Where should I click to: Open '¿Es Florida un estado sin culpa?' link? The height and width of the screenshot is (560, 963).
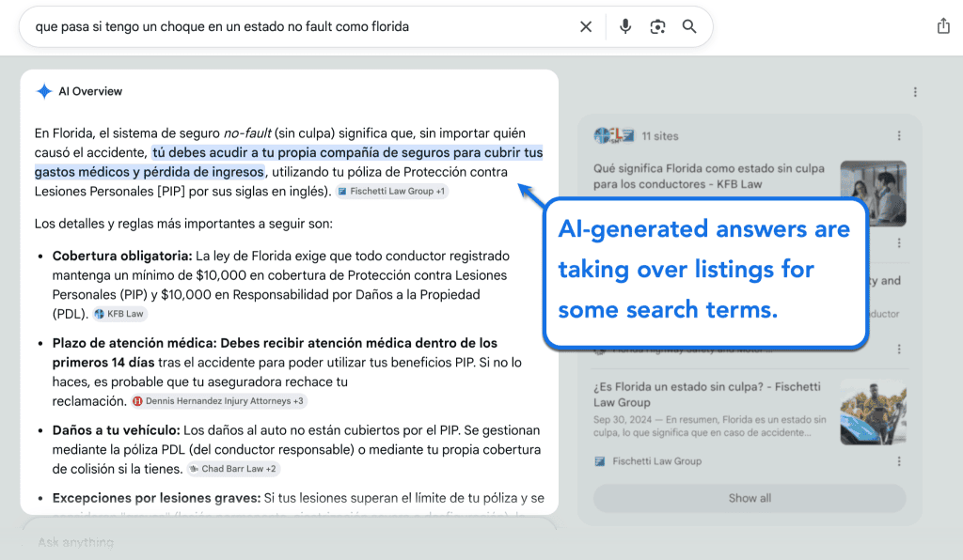707,395
